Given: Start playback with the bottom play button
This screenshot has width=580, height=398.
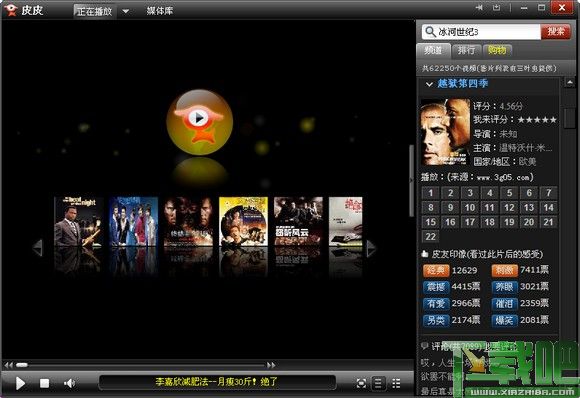Looking at the screenshot, I should (x=20, y=384).
